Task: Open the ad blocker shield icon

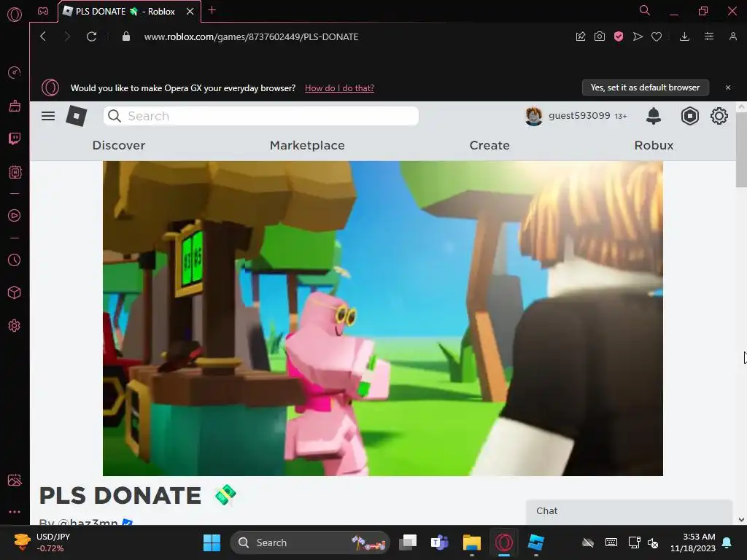Action: (x=619, y=36)
